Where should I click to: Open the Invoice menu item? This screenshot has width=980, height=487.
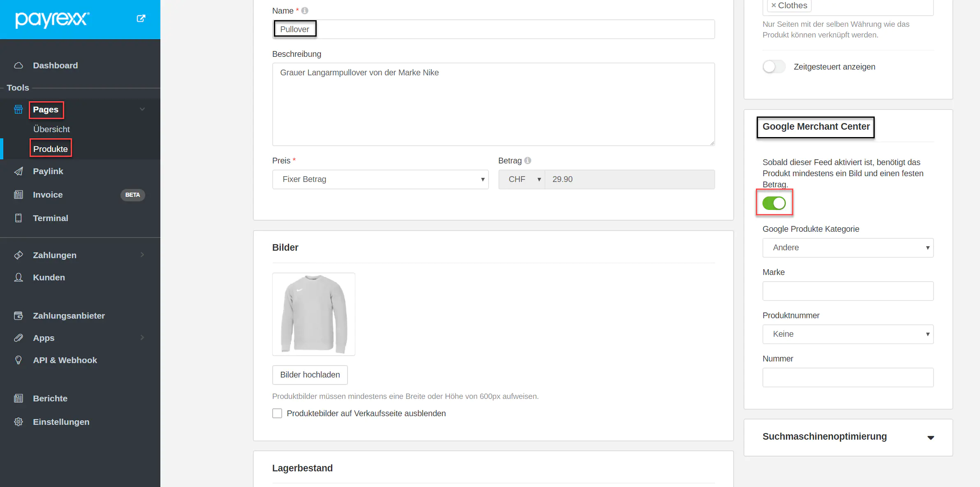(x=48, y=195)
